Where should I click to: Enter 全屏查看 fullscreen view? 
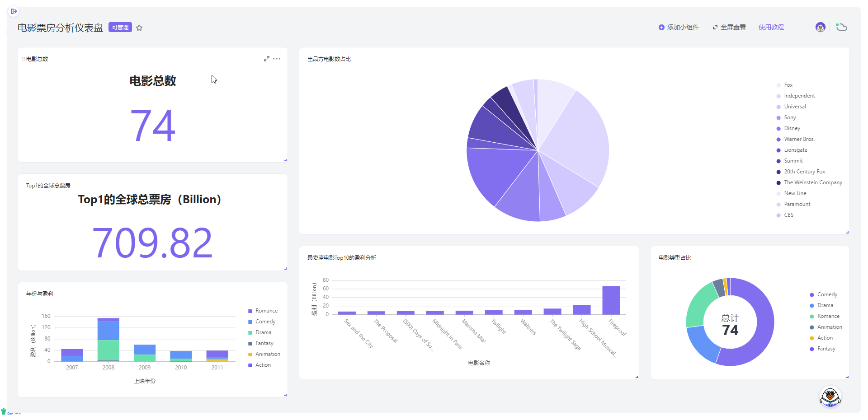729,27
